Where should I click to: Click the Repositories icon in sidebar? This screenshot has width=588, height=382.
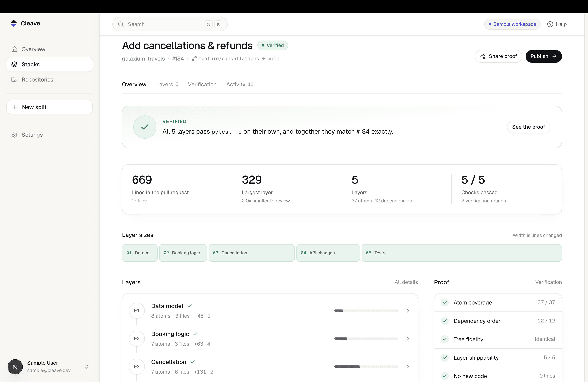[14, 80]
